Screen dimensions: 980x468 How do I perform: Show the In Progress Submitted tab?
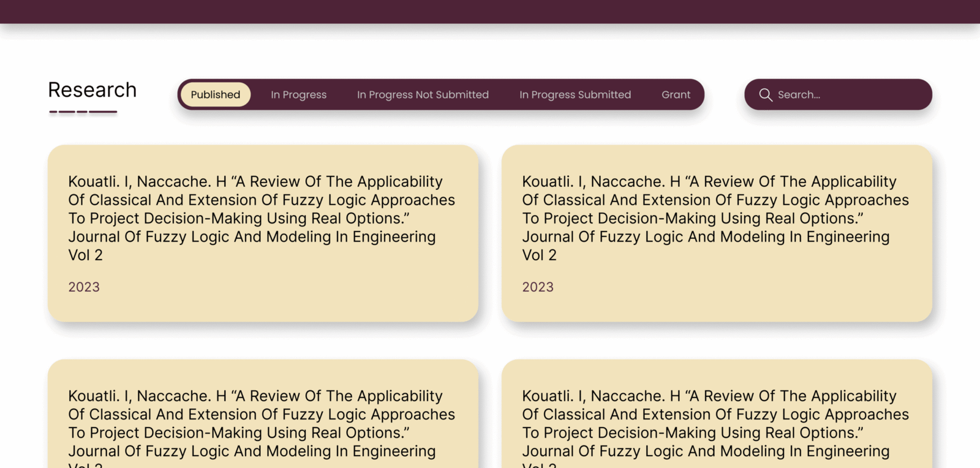pyautogui.click(x=575, y=95)
